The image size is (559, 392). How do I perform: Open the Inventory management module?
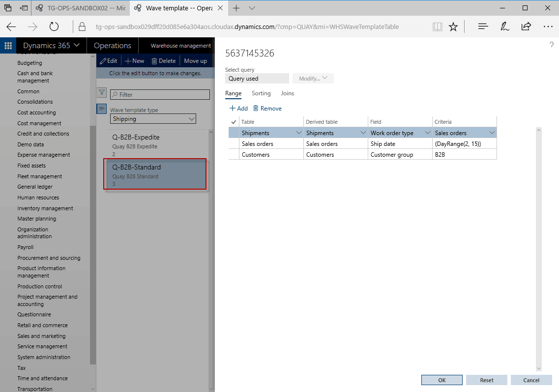pos(45,208)
